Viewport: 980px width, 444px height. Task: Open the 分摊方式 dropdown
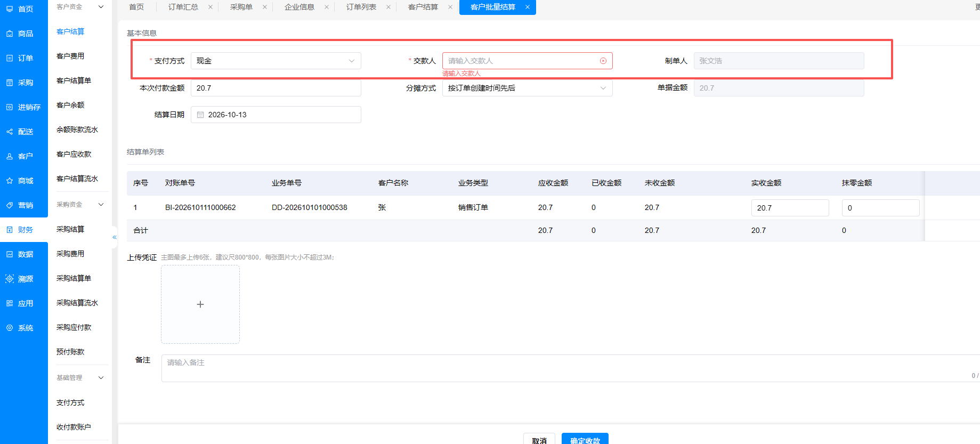tap(528, 88)
